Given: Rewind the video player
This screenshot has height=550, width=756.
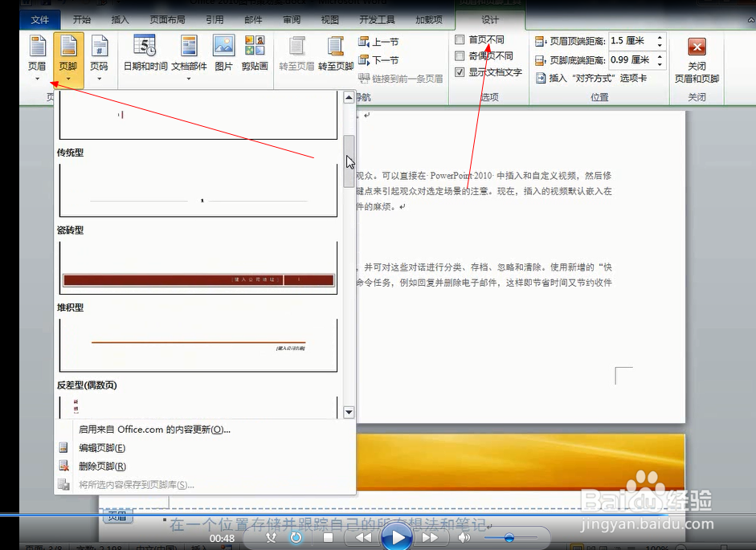Looking at the screenshot, I should (363, 537).
